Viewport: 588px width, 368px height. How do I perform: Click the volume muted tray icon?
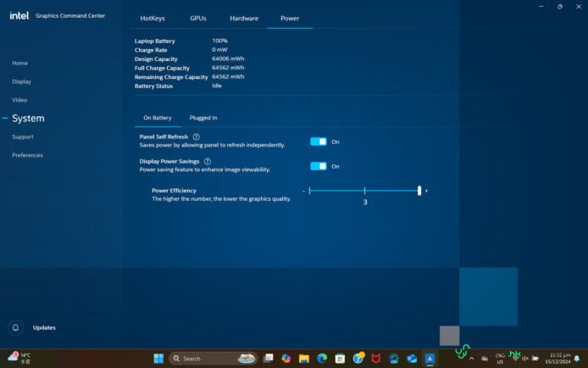pyautogui.click(x=525, y=359)
